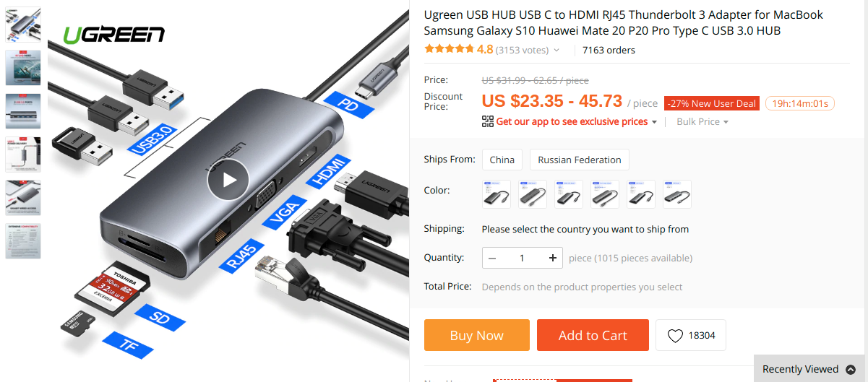Open the first product thumbnail image
The height and width of the screenshot is (382, 868).
pyautogui.click(x=23, y=25)
